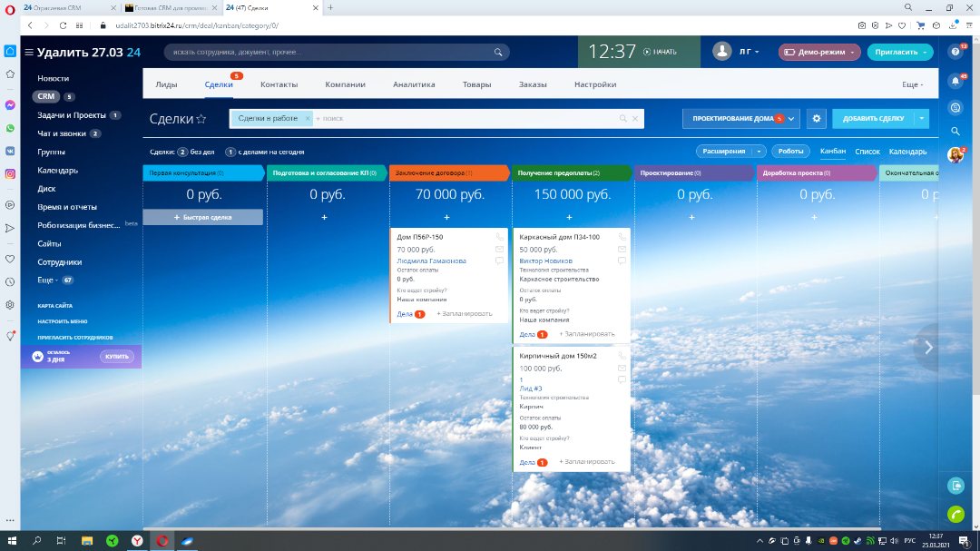Click the Быстрая сделка button
980x551 pixels.
coord(203,217)
